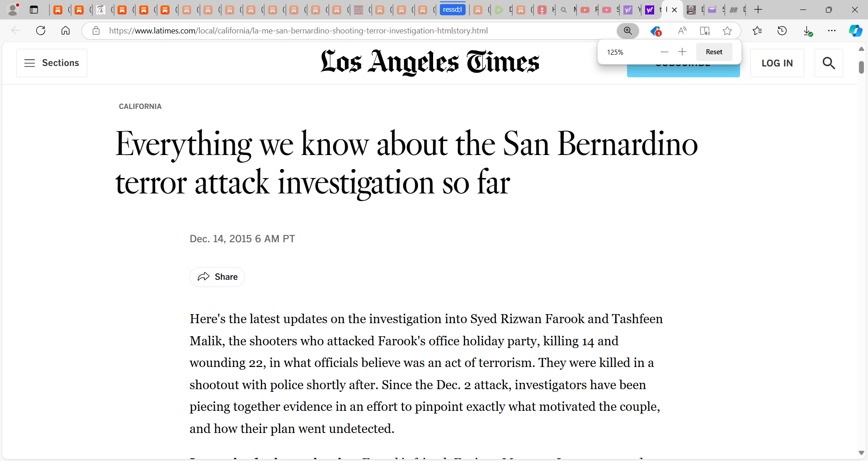Open the Downloads toolbar icon
The image size is (868, 461).
pos(808,31)
